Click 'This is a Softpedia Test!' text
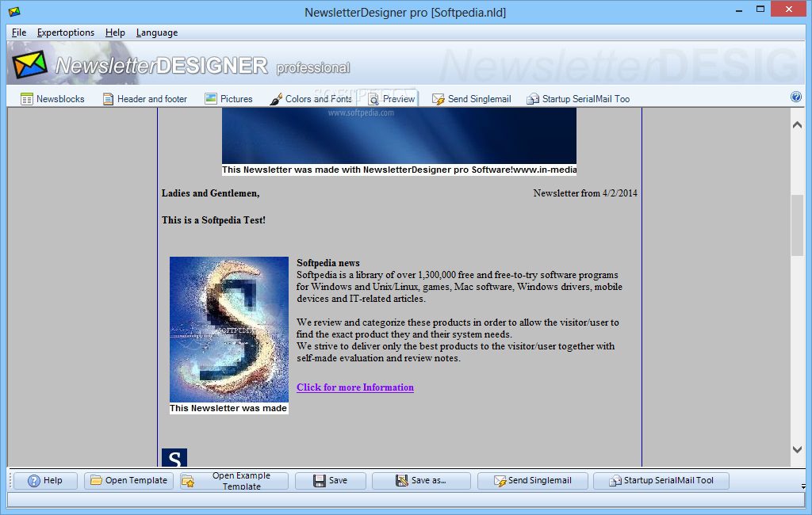Viewport: 812px width, 515px height. (213, 220)
